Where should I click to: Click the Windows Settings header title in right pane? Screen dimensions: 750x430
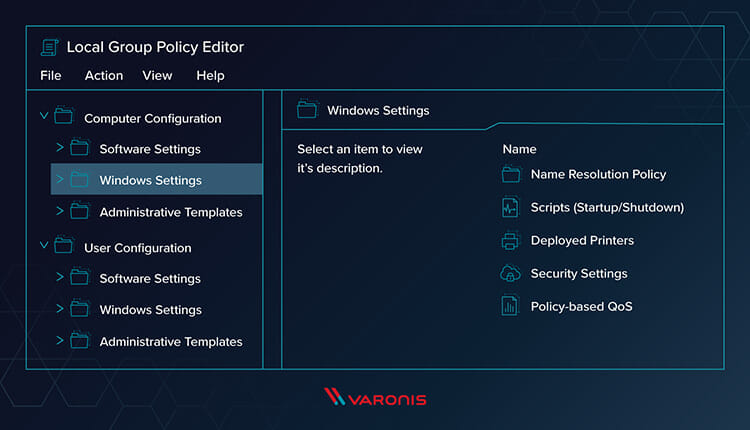pos(378,111)
